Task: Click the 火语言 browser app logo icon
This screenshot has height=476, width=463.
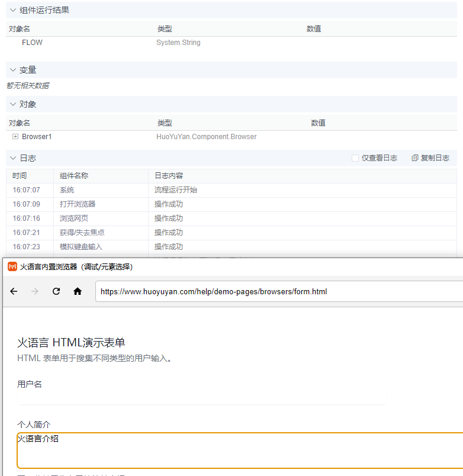Action: (x=12, y=266)
